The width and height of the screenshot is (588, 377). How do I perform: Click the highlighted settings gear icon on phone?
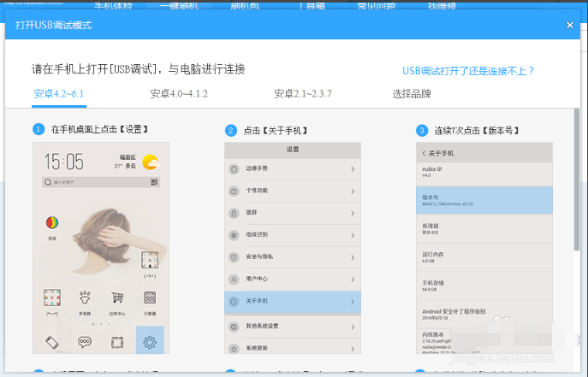tap(150, 342)
